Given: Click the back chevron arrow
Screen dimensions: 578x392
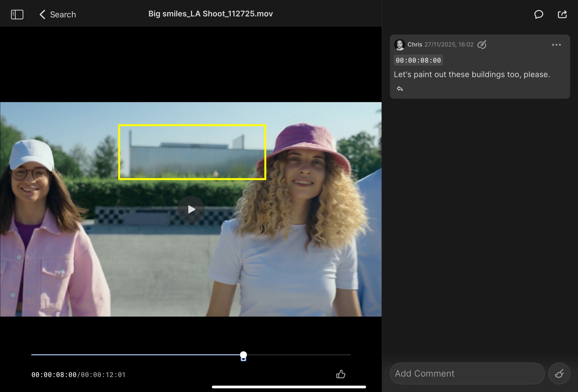Looking at the screenshot, I should click(x=43, y=14).
